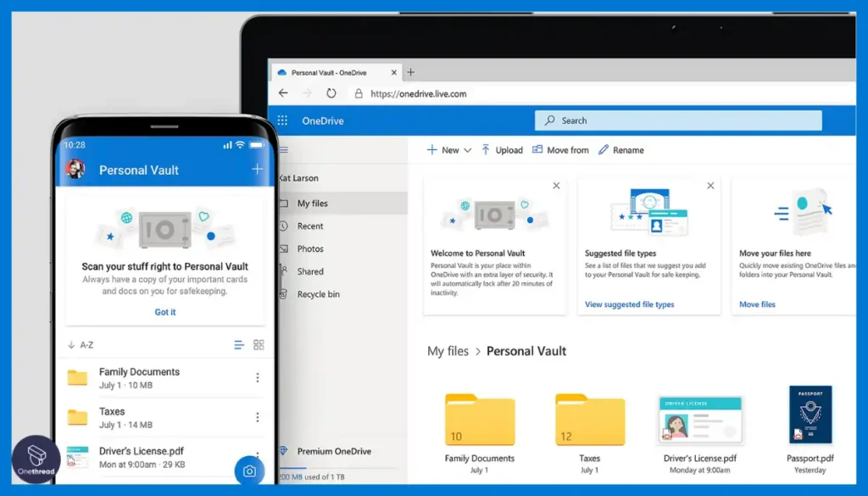
Task: Open Driver's License.pdf file icon on phone
Action: (77, 457)
